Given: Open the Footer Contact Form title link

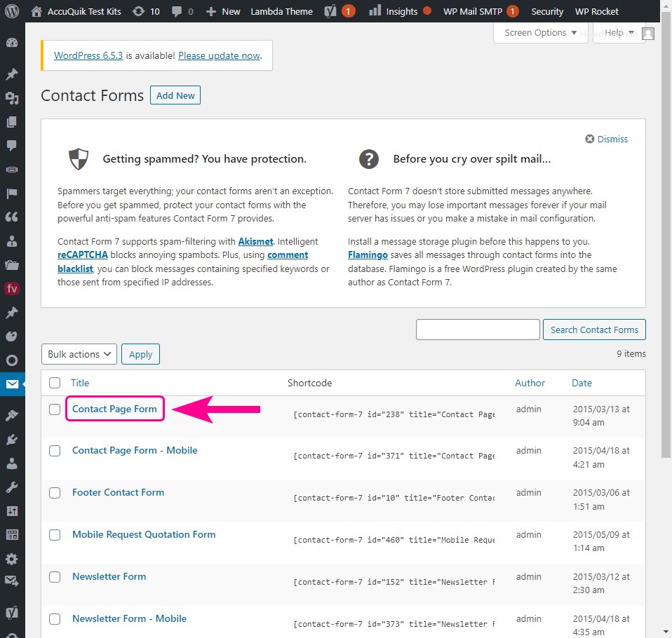Looking at the screenshot, I should click(119, 493).
